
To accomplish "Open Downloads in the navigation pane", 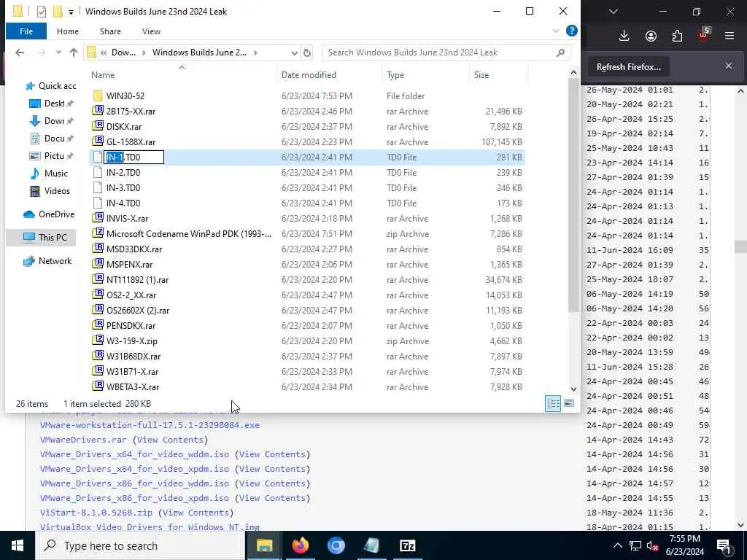I will tap(52, 121).
